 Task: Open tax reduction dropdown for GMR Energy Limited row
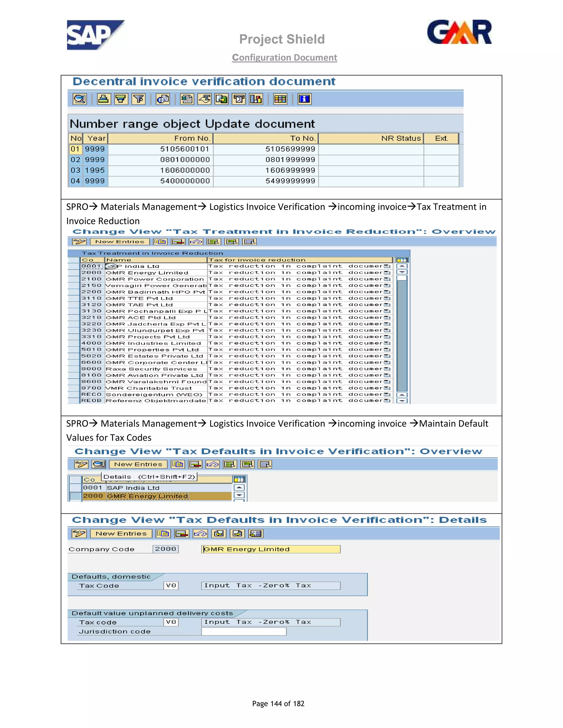[x=387, y=273]
